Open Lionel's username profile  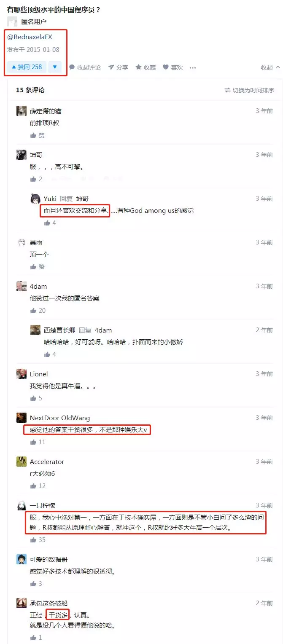point(39,374)
